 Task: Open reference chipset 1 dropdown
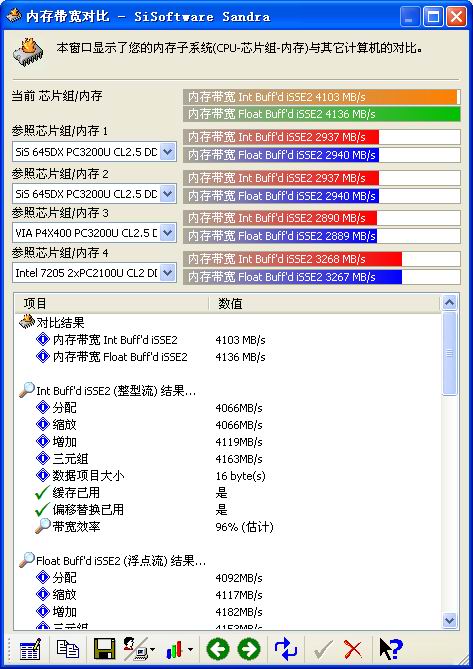click(168, 151)
